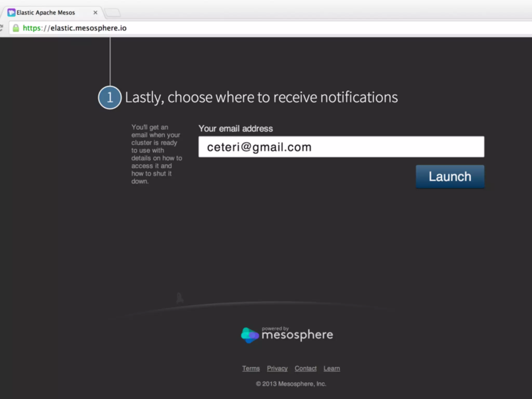Open a new browser tab
The image size is (532, 399).
pyautogui.click(x=113, y=12)
